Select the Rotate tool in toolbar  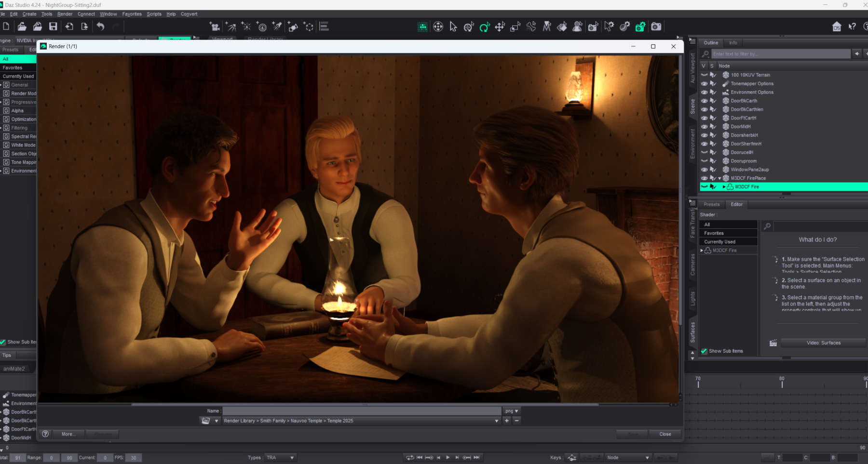tap(484, 27)
